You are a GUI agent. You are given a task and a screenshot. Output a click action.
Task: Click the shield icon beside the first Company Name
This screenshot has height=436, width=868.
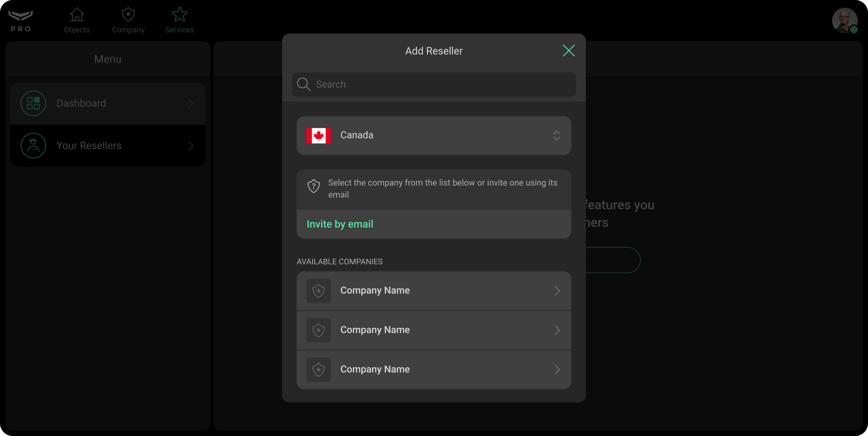(319, 291)
